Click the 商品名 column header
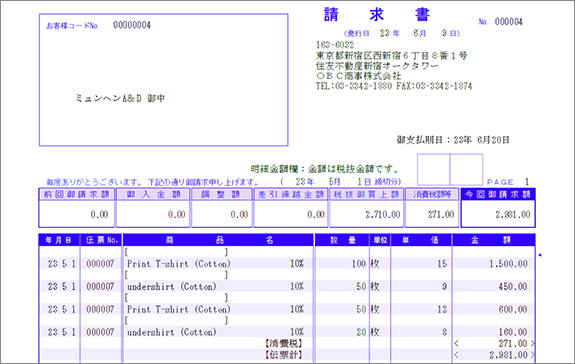Image resolution: width=575 pixels, height=364 pixels. (x=218, y=240)
